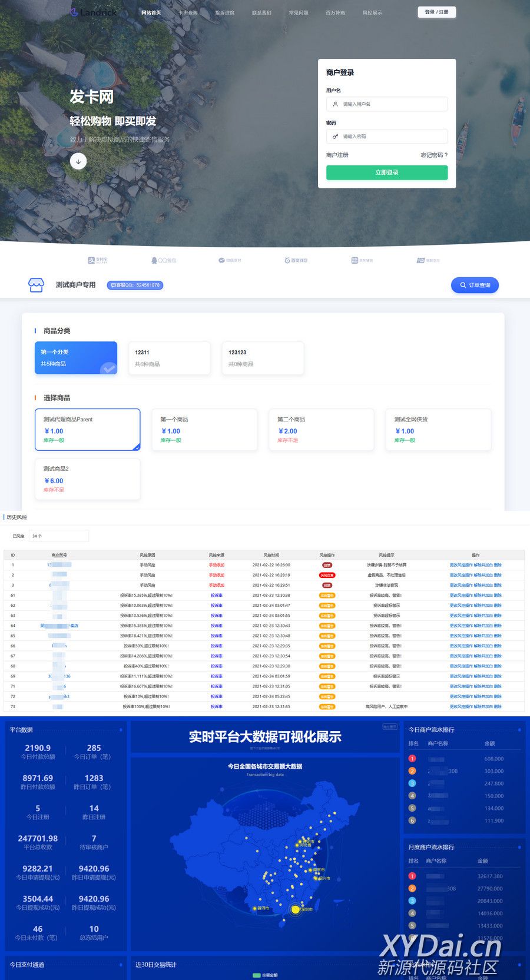Click the 忘记密码 link
The width and height of the screenshot is (530, 980).
(x=433, y=155)
